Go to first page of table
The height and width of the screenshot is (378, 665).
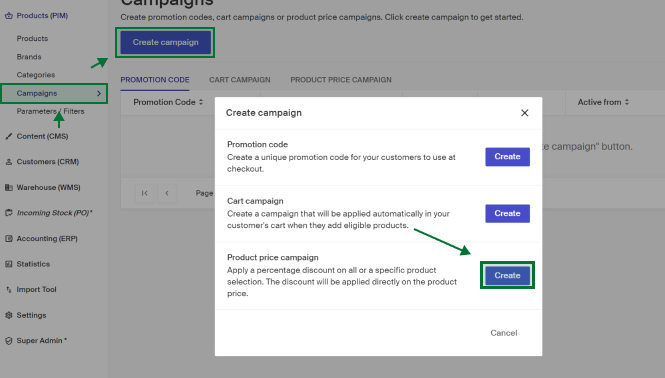point(145,193)
